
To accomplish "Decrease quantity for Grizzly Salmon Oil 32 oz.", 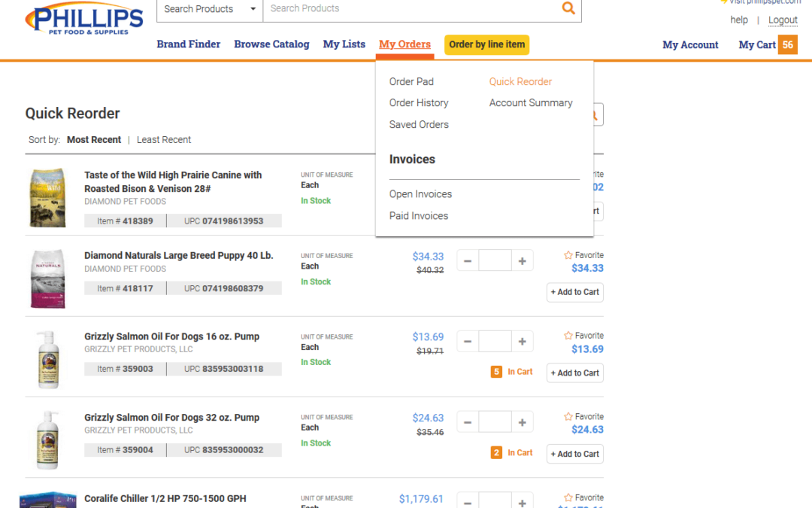I will pyautogui.click(x=468, y=422).
